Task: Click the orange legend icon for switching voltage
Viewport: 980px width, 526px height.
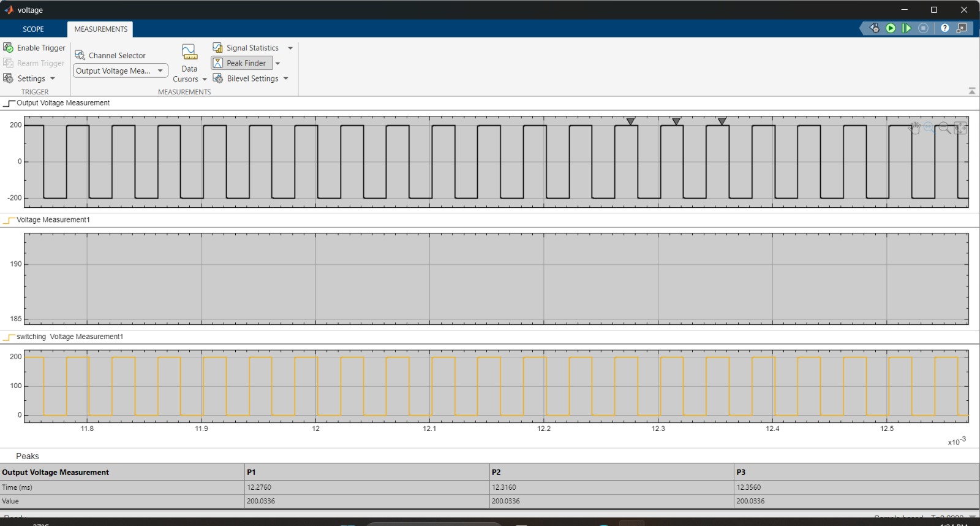Action: coord(9,337)
